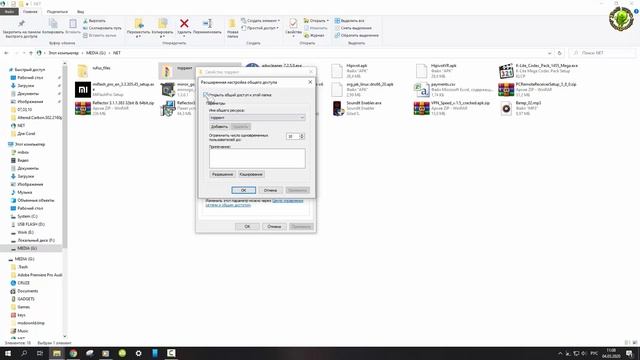Screen dimensions: 640x360
Task: Enable the share this folder checkbox
Action: coord(206,95)
